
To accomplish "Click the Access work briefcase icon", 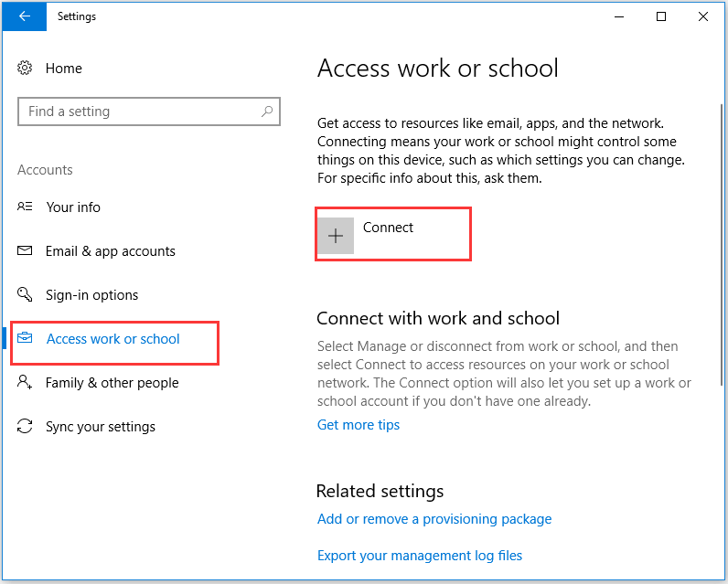I will (25, 337).
